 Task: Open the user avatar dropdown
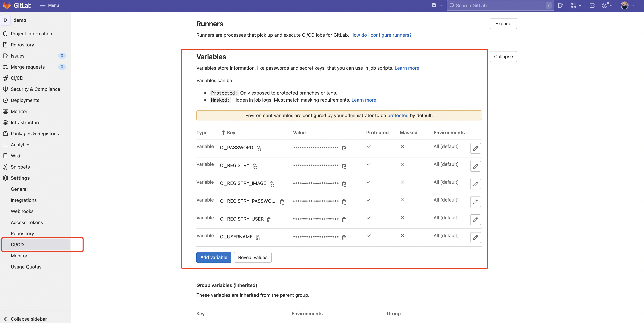tap(627, 6)
